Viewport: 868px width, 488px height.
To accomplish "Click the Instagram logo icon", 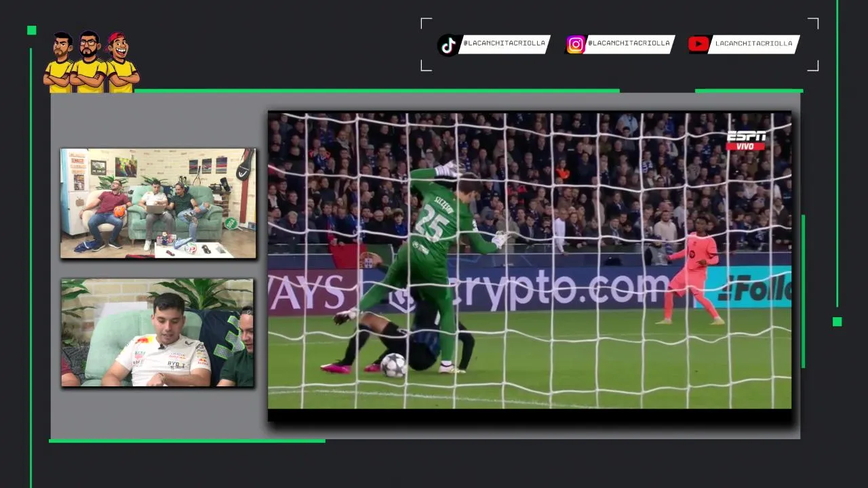I will (576, 45).
